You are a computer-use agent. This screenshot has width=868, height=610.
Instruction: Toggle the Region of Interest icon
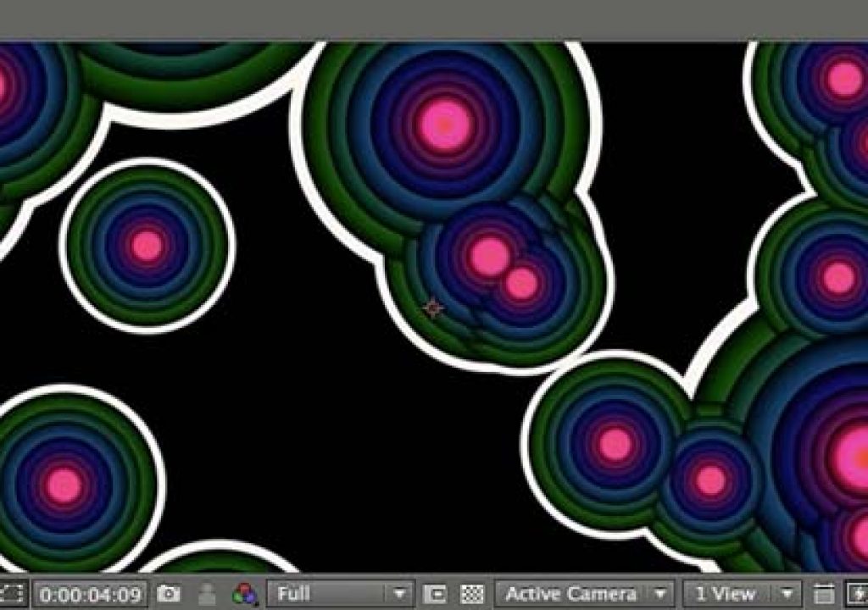tap(435, 595)
